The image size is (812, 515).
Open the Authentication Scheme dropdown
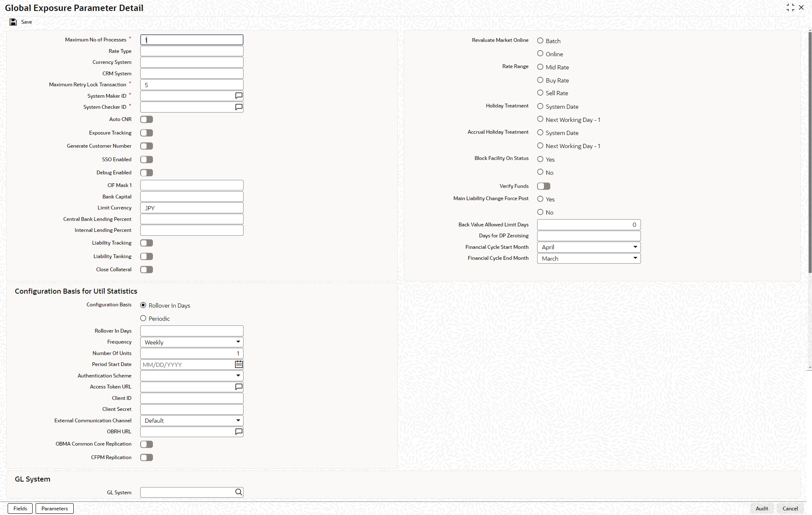point(192,376)
